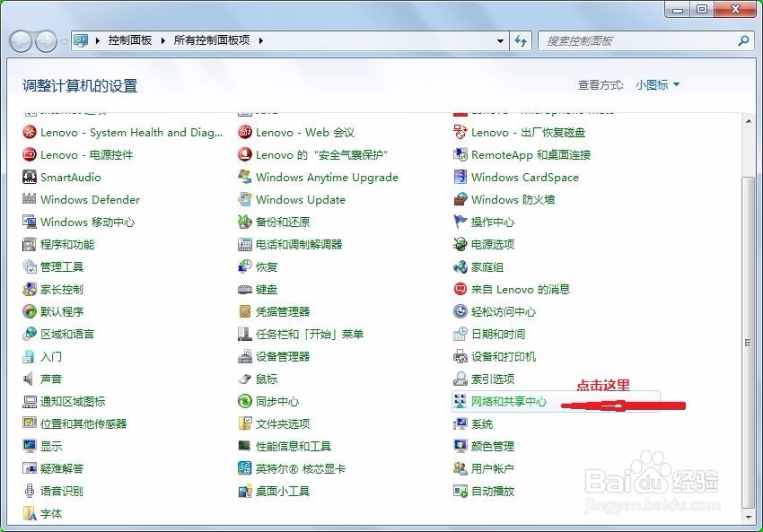763x532 pixels.
Task: Click the vertical scrollbar thumb
Action: pyautogui.click(x=749, y=343)
